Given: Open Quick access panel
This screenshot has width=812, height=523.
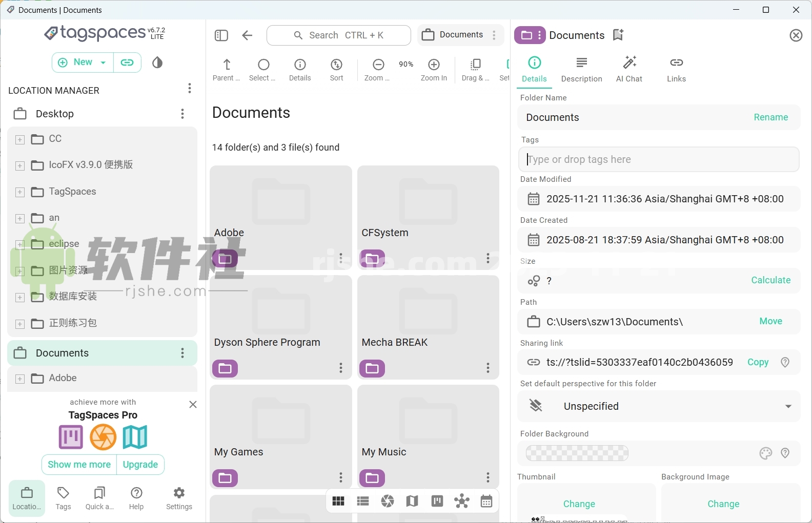Looking at the screenshot, I should coord(99,498).
